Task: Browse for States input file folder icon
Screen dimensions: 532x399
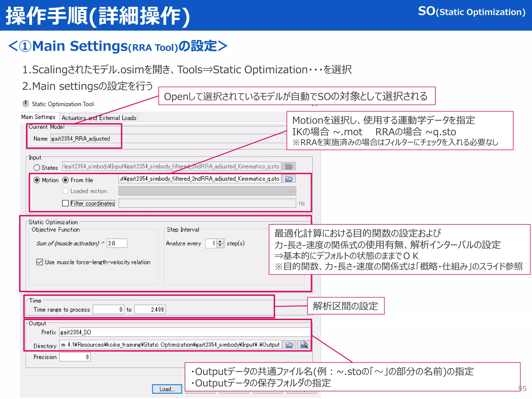Action: 289,166
